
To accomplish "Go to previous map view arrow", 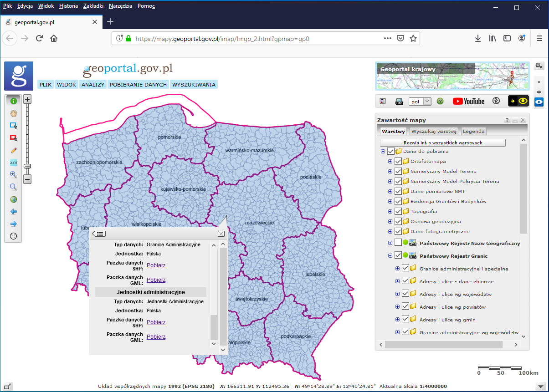I will point(14,212).
